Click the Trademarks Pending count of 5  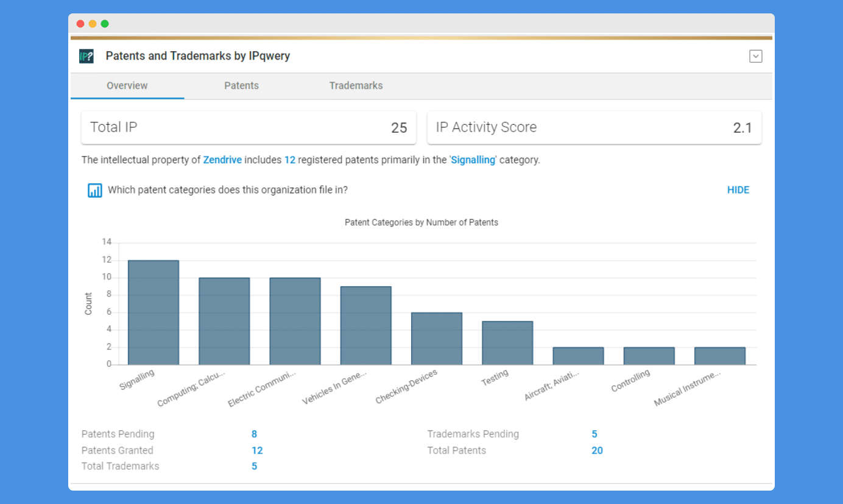point(594,434)
